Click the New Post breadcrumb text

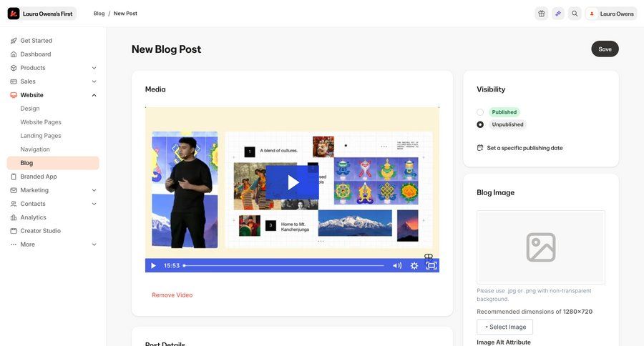tap(125, 14)
